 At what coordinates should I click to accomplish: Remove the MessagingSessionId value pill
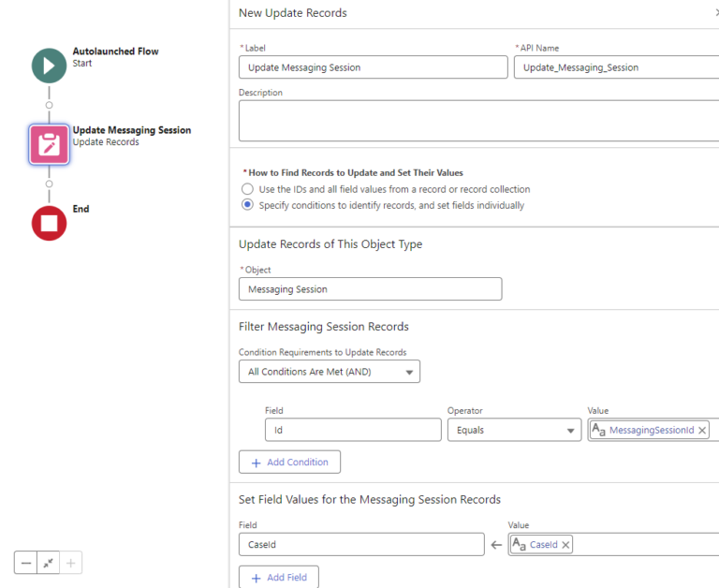[702, 430]
